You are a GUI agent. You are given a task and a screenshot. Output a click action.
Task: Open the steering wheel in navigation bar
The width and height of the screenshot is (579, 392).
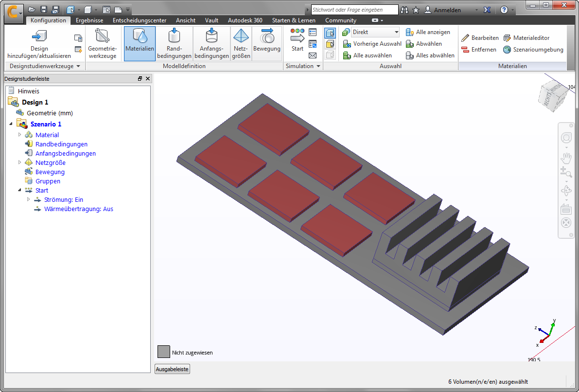[566, 138]
